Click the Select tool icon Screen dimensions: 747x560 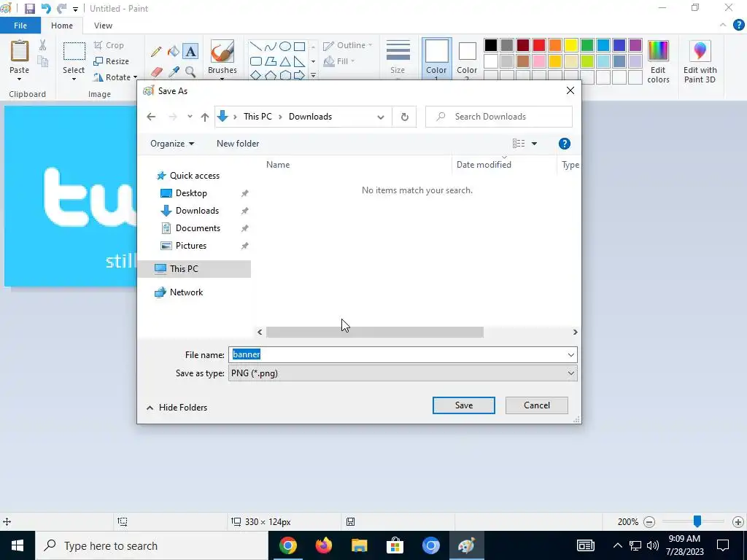click(x=74, y=52)
